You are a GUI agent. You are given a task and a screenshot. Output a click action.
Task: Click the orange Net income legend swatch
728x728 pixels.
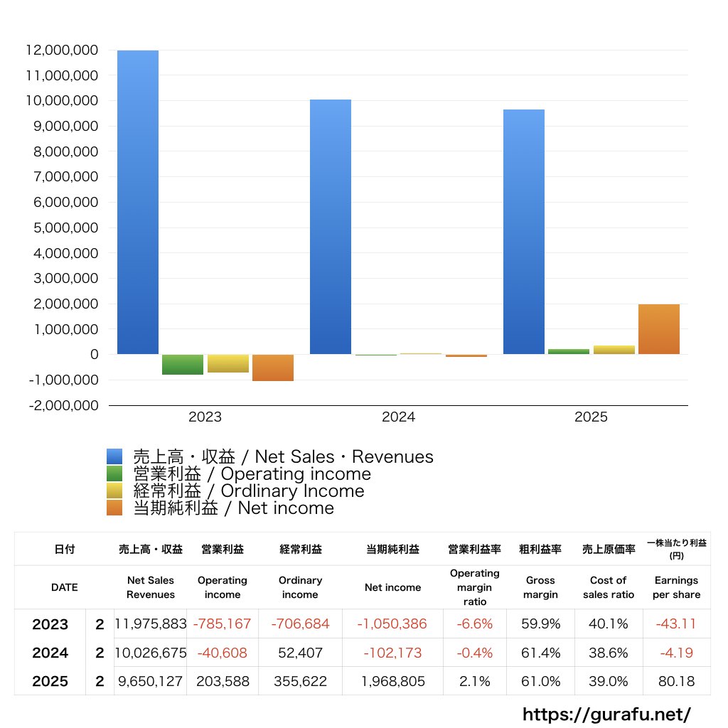tap(114, 508)
